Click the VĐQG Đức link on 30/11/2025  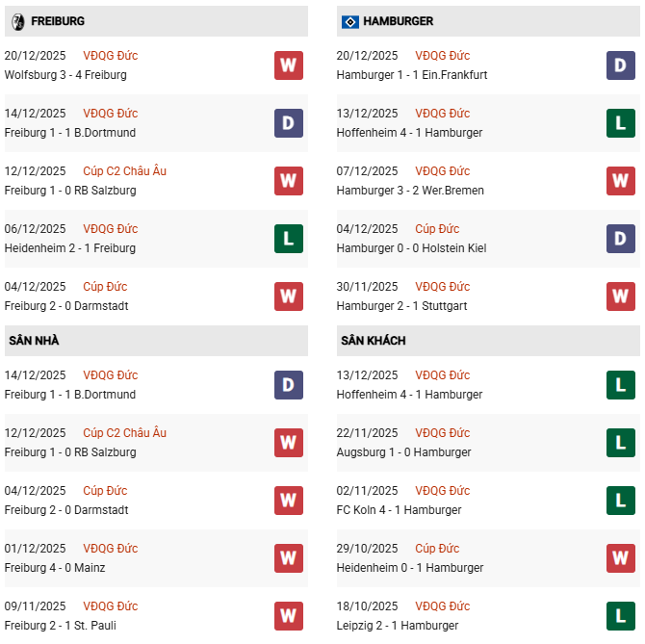tap(443, 287)
